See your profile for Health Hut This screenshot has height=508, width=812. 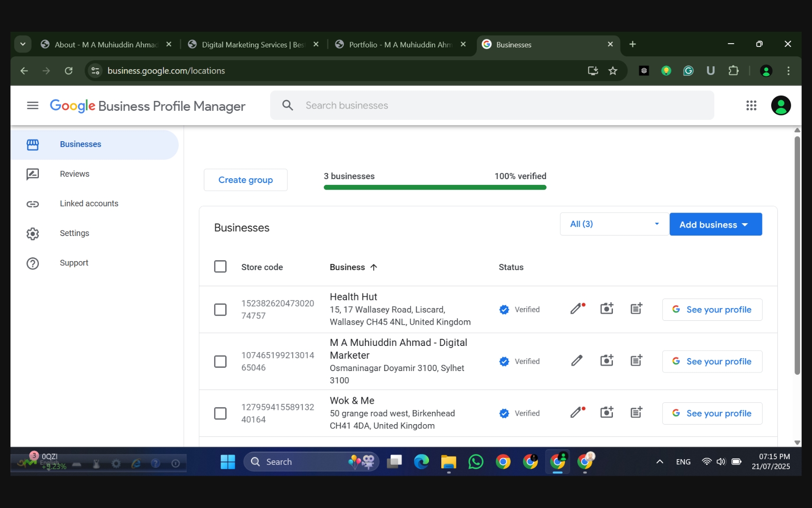712,309
